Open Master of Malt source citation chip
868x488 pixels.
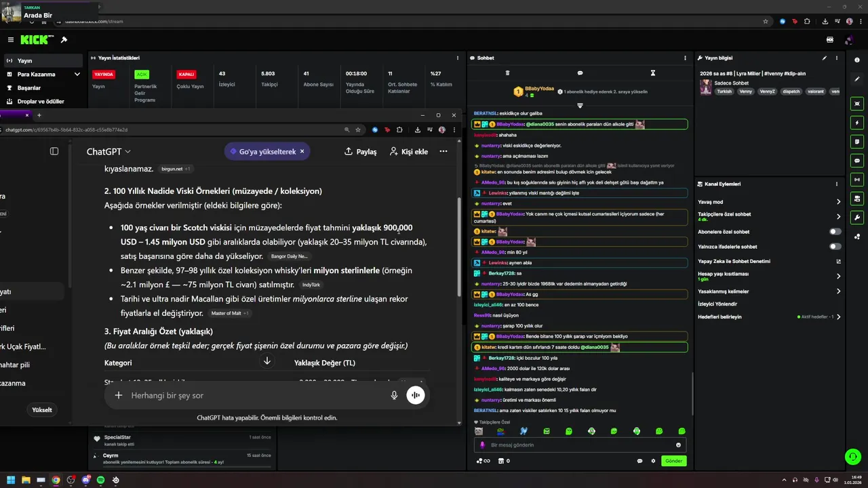(x=230, y=313)
